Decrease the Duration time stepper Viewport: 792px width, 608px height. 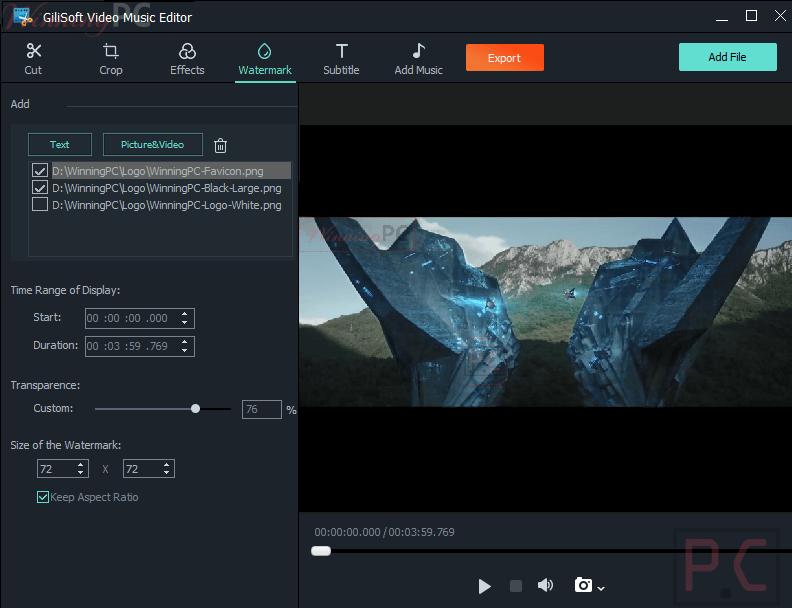click(184, 350)
